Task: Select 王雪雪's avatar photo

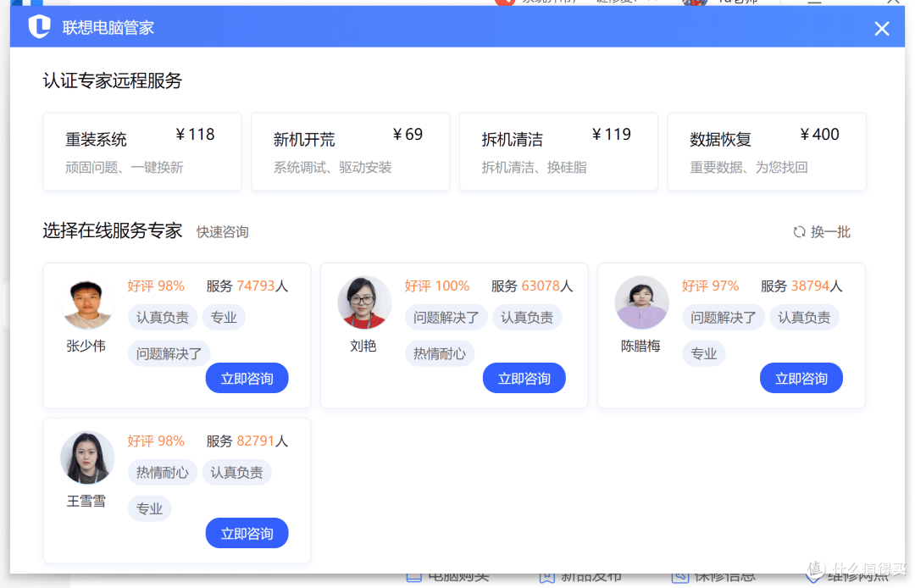Action: point(87,458)
